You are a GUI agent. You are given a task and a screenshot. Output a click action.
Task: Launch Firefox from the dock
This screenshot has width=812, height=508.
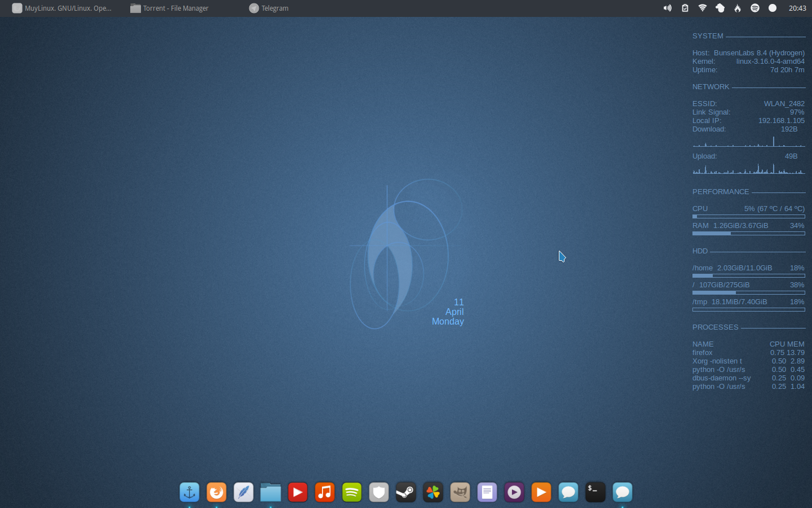(217, 492)
